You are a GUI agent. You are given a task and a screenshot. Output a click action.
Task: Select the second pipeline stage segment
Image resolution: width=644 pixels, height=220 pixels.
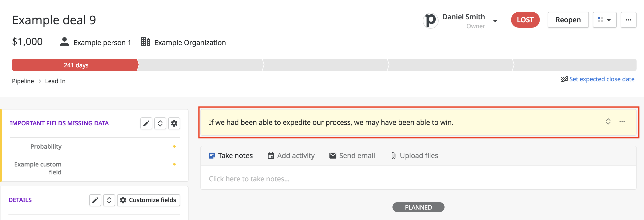click(x=200, y=65)
